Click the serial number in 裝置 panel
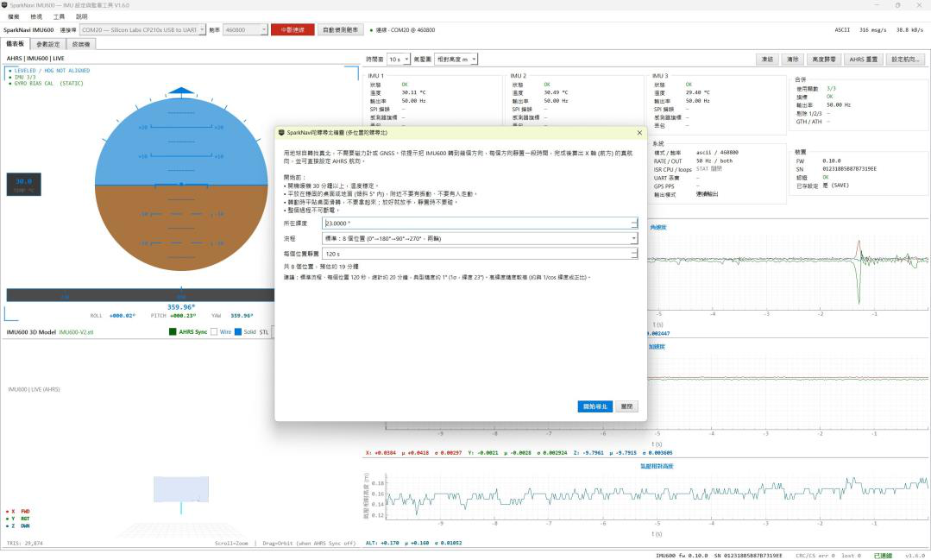931x560 pixels. pyautogui.click(x=850, y=169)
